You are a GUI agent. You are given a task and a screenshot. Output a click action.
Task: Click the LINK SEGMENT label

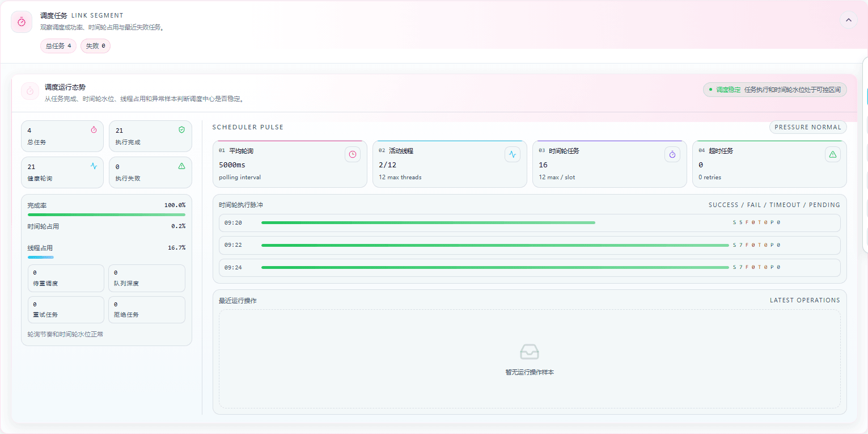pyautogui.click(x=98, y=15)
